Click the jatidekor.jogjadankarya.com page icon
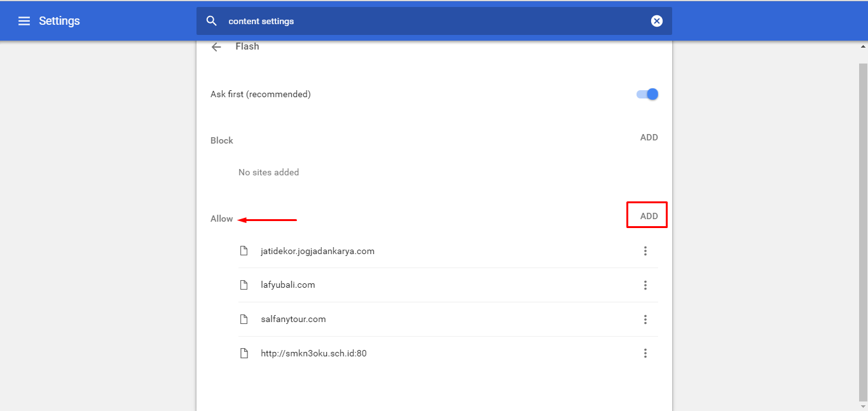Screen dimensions: 868x411 [244, 251]
